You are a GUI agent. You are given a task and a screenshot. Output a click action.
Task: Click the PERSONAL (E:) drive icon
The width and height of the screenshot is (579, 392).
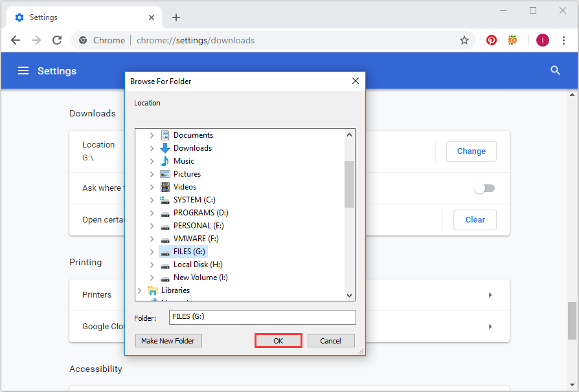coord(165,226)
